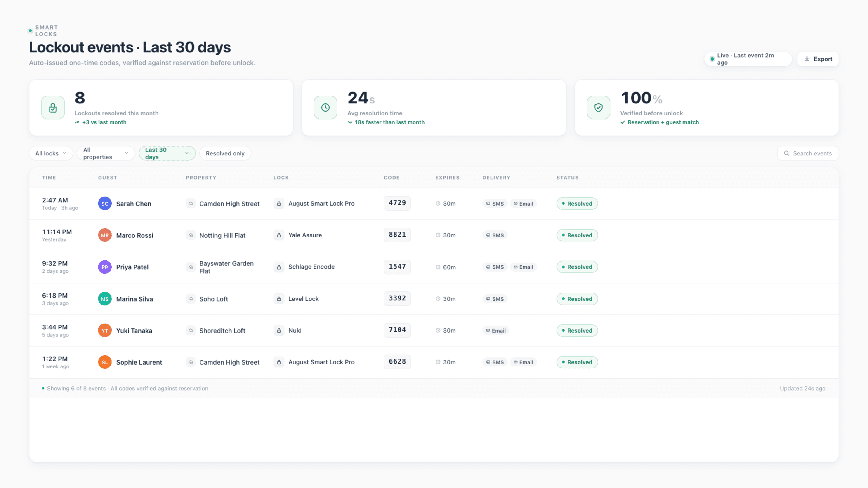Click the PP avatar for Priya Patel
Screen dimensions: 868x488
(x=105, y=267)
